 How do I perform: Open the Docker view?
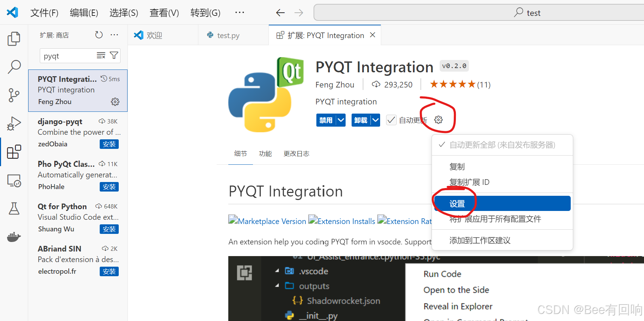pyautogui.click(x=14, y=237)
